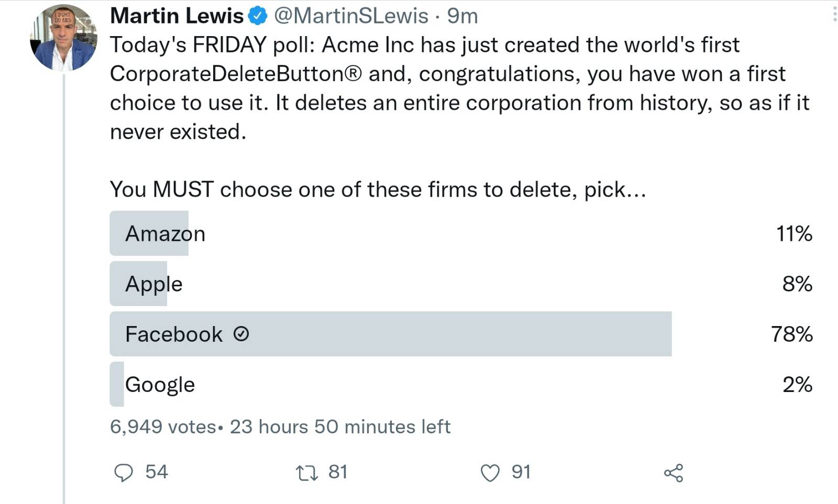Viewport: 838px width, 504px height.
Task: Open the Martin Lewis display name link
Action: [177, 16]
